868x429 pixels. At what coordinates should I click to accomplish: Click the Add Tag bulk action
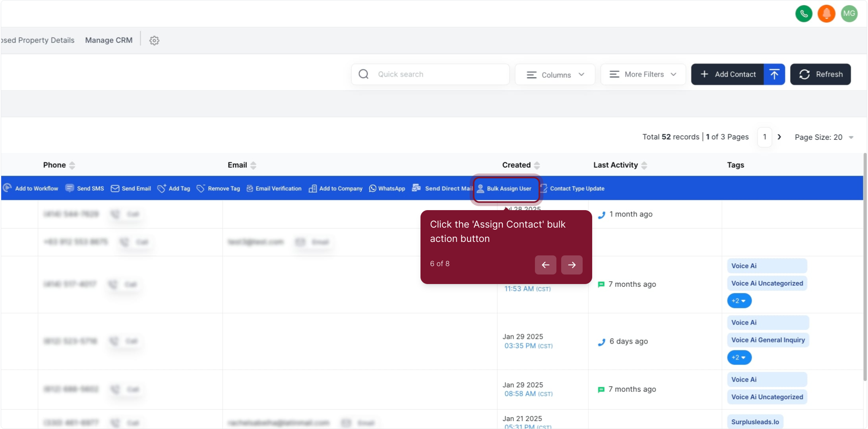pyautogui.click(x=174, y=189)
